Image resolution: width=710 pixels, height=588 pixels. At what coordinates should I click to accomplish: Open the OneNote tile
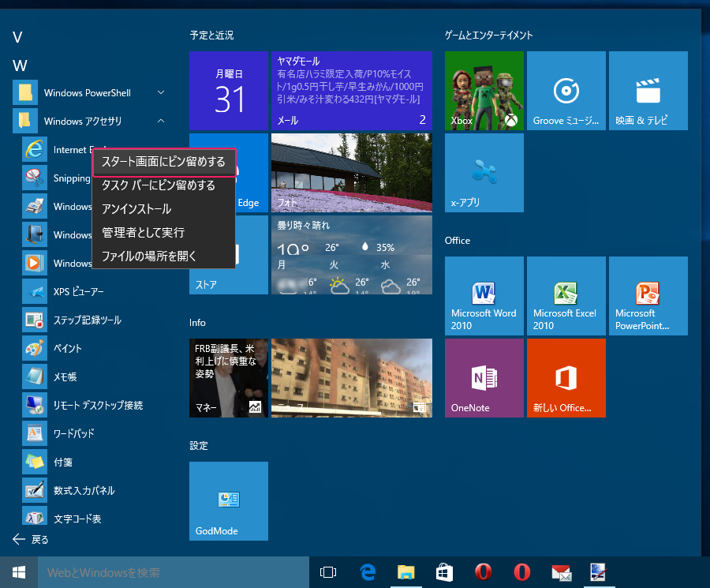(x=484, y=378)
